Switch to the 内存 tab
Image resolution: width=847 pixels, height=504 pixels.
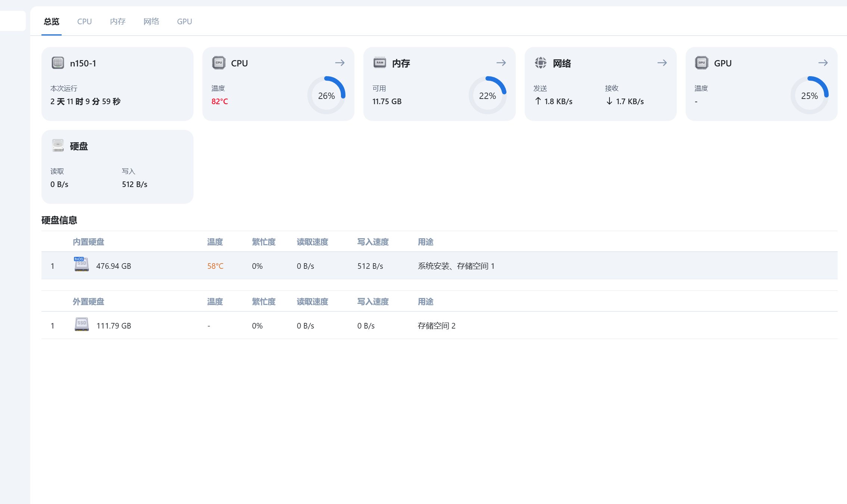(x=118, y=21)
